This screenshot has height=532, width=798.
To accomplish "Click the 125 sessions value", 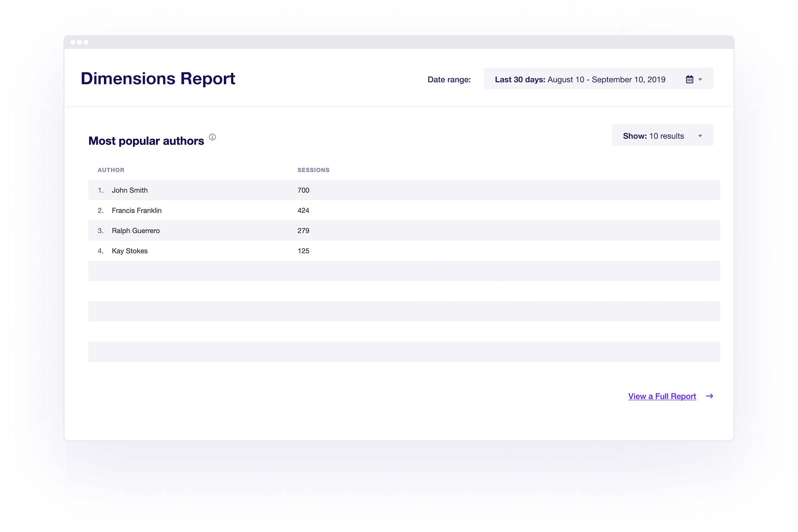I will pos(303,251).
